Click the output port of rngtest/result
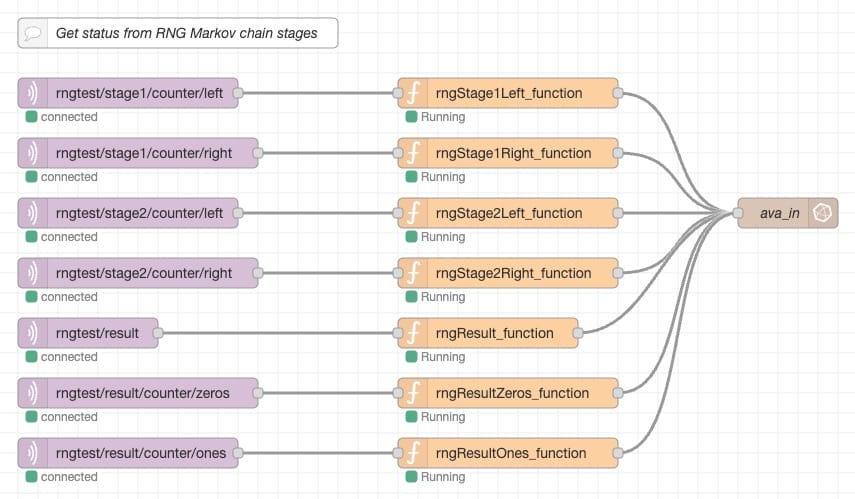 click(158, 333)
